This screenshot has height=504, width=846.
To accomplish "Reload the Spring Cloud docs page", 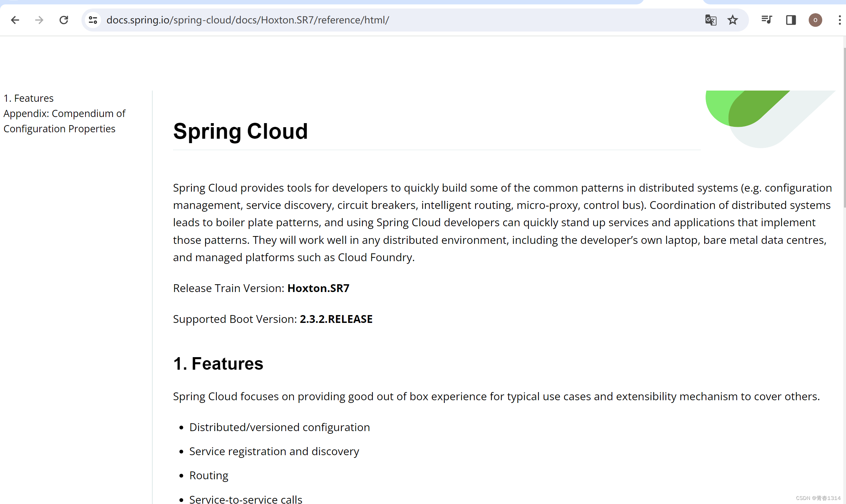I will click(64, 20).
